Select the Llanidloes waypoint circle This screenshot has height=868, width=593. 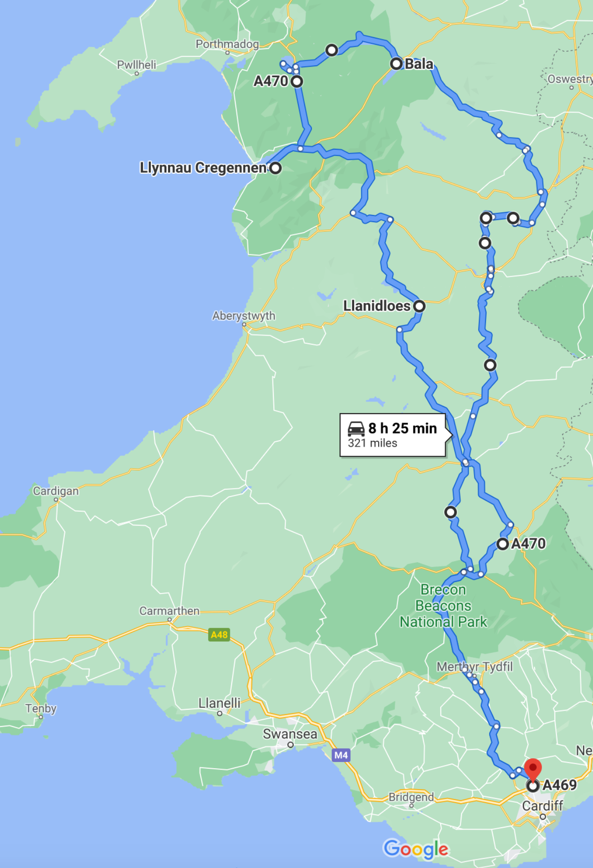point(419,306)
